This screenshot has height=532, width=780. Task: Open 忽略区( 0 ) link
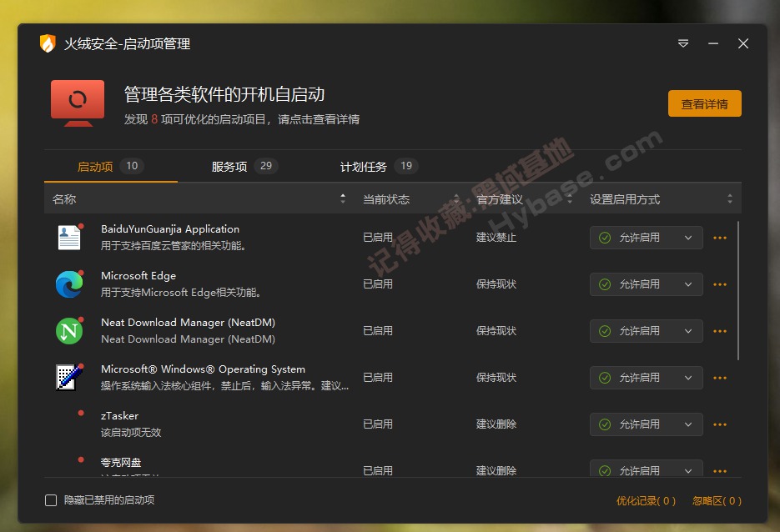click(717, 500)
